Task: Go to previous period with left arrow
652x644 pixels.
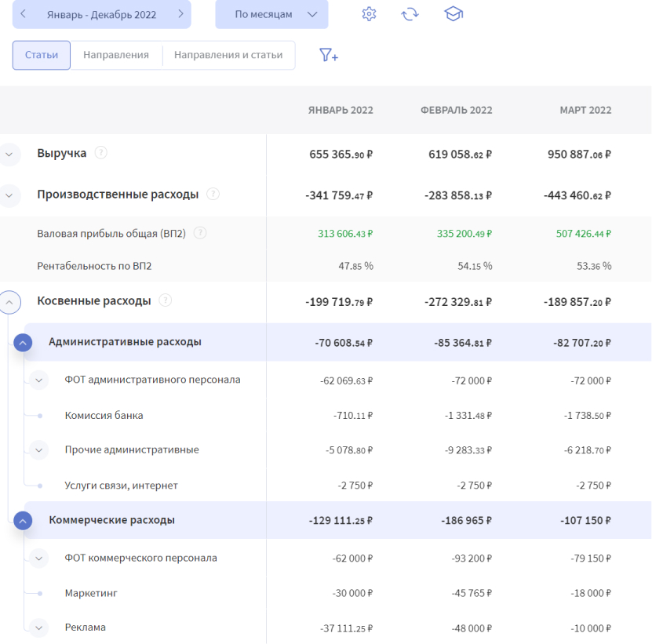Action: (24, 14)
